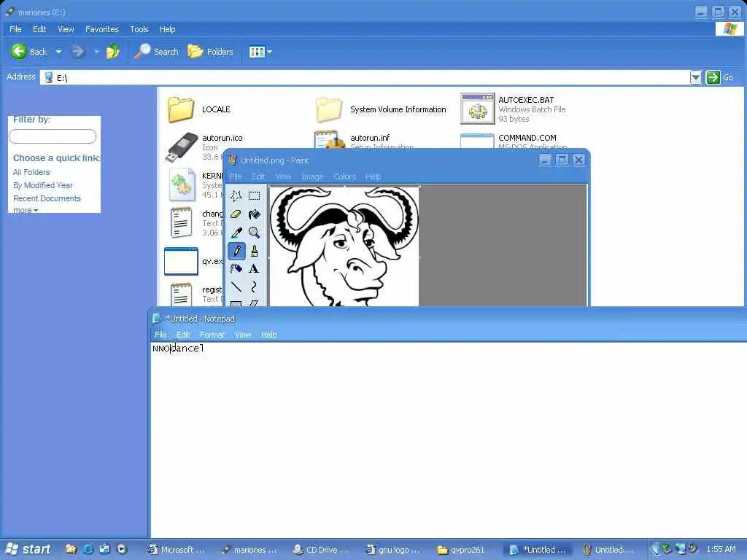The width and height of the screenshot is (747, 560).
Task: Launch Windows Media Player from Quick Launch
Action: click(122, 549)
